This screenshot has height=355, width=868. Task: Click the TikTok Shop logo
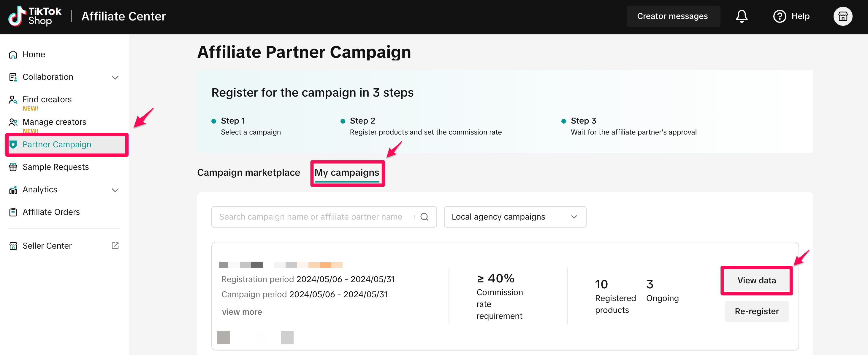(35, 16)
